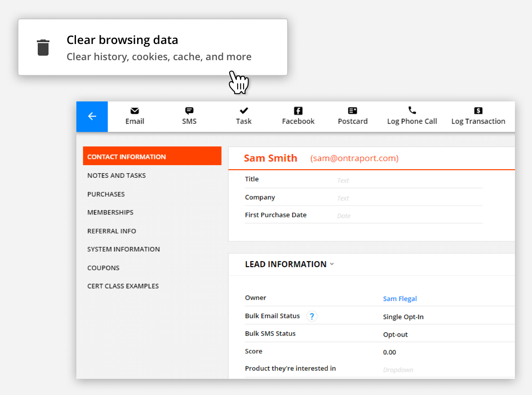Click the back arrow on the toolbar
532x395 pixels.
[92, 116]
